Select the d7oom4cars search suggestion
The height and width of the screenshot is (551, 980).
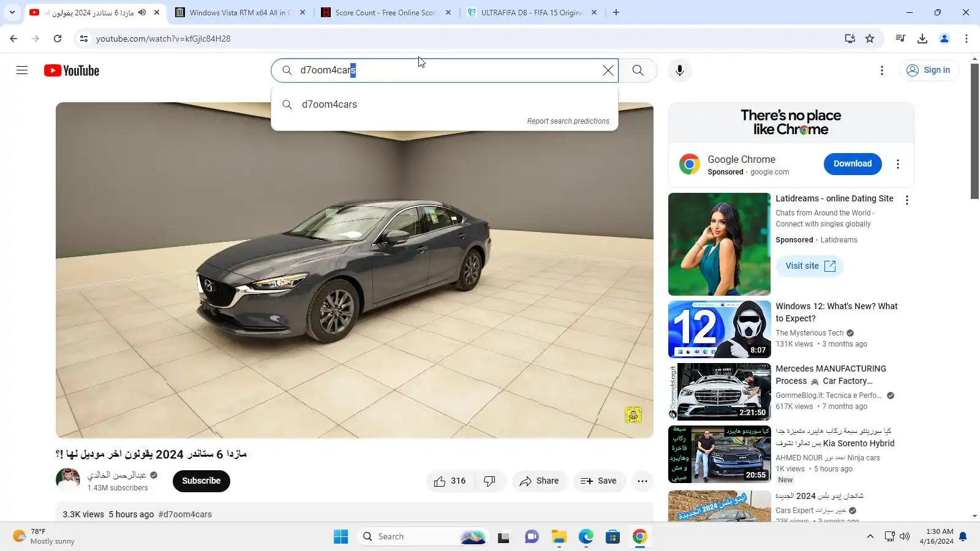point(444,104)
